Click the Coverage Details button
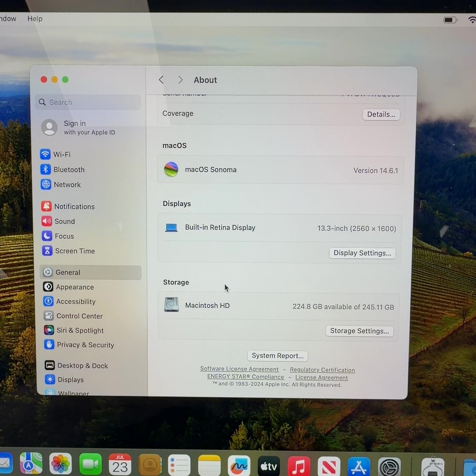 click(381, 114)
